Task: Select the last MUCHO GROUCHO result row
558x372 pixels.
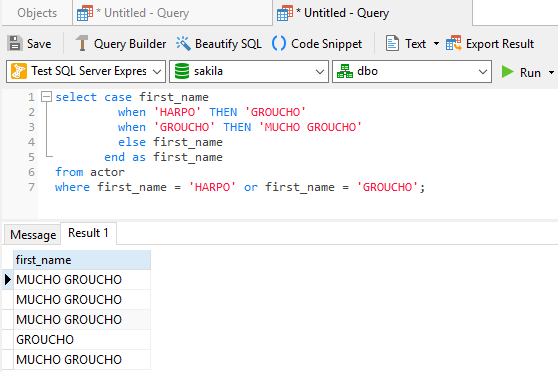Action: click(82, 360)
